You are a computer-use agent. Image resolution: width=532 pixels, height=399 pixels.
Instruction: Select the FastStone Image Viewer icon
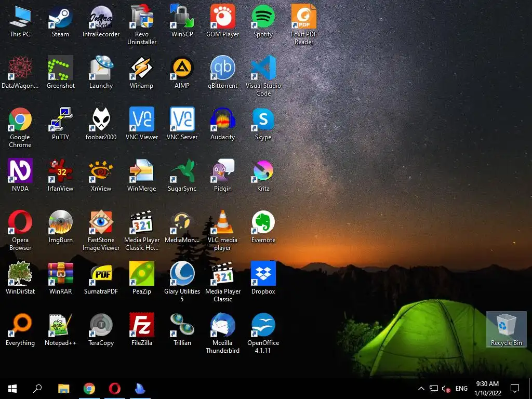pyautogui.click(x=101, y=231)
